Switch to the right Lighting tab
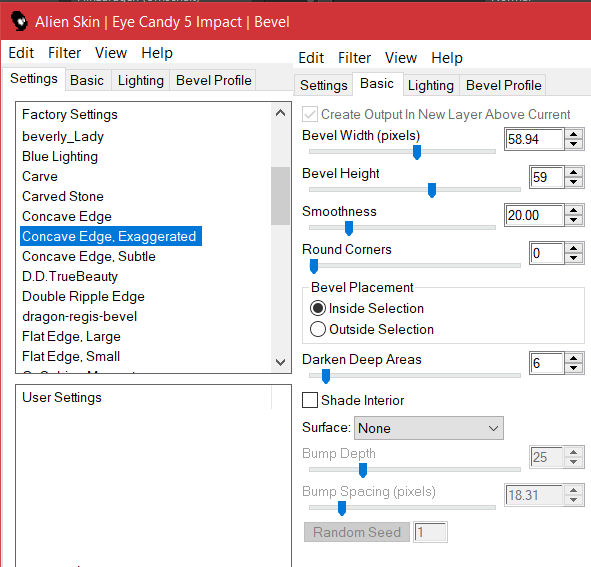Image resolution: width=591 pixels, height=567 pixels. tap(431, 85)
